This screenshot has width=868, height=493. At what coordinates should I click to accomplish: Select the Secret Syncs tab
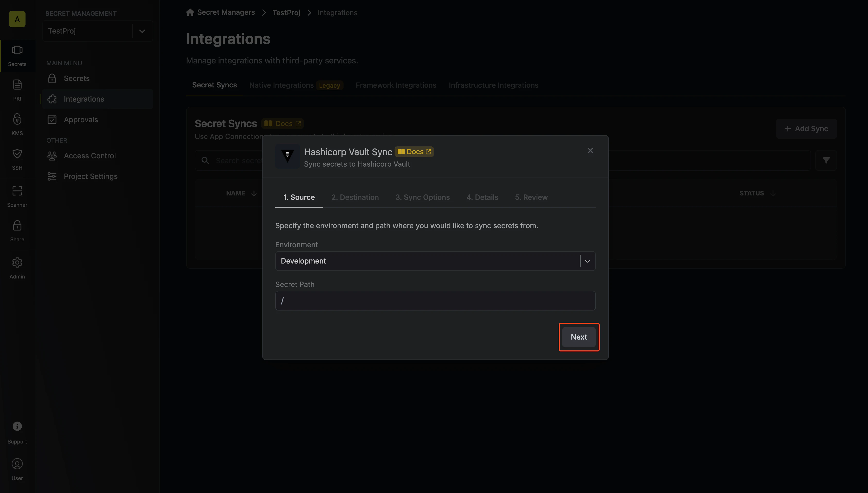[214, 85]
